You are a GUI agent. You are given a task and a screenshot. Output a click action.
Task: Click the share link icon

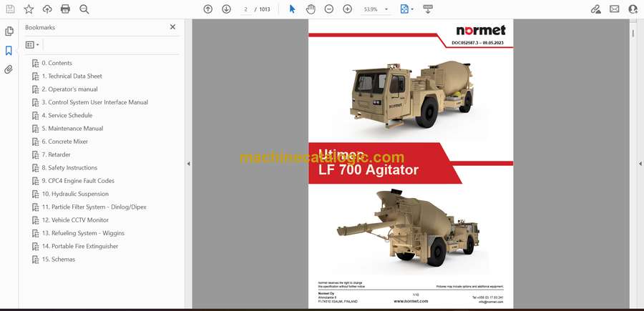click(x=595, y=9)
